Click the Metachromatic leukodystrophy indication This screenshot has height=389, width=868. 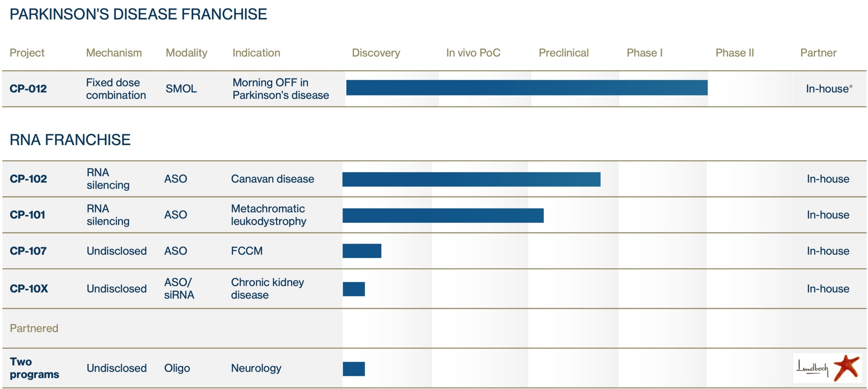(268, 215)
